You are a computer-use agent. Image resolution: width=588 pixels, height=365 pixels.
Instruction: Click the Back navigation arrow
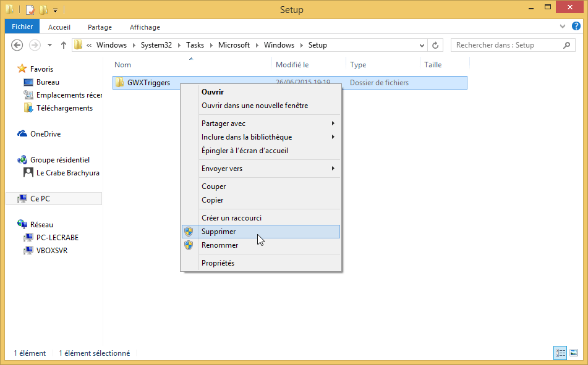pyautogui.click(x=17, y=45)
